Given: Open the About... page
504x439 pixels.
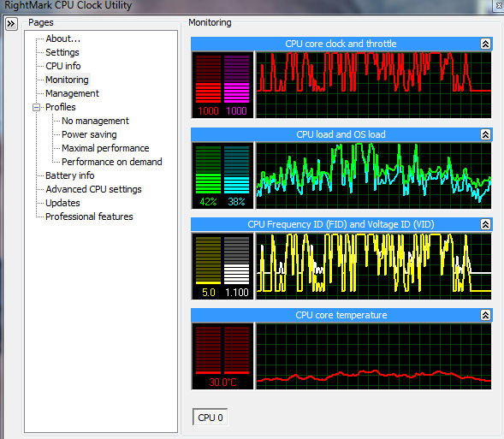Looking at the screenshot, I should coord(62,39).
